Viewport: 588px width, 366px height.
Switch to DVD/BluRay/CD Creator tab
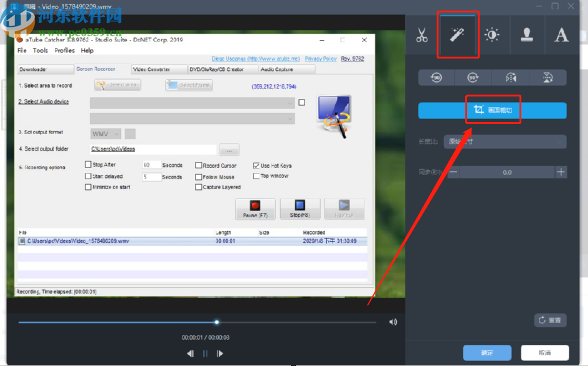click(223, 69)
